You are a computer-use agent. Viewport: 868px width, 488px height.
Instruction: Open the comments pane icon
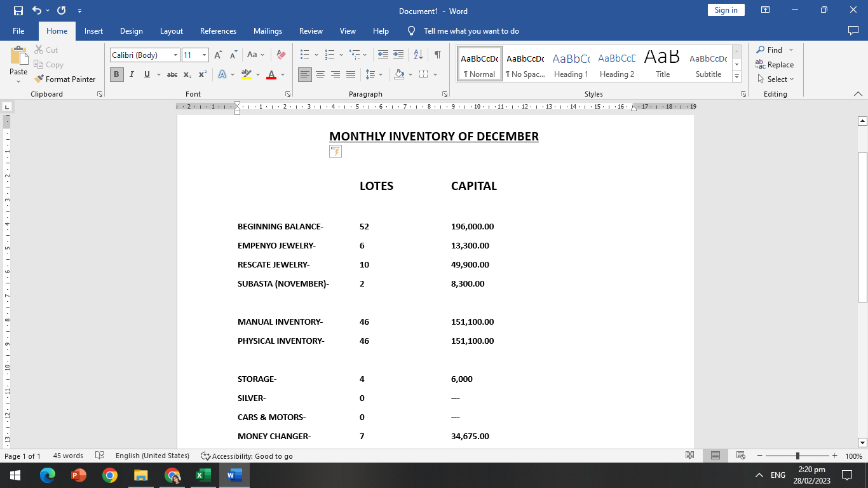[853, 30]
